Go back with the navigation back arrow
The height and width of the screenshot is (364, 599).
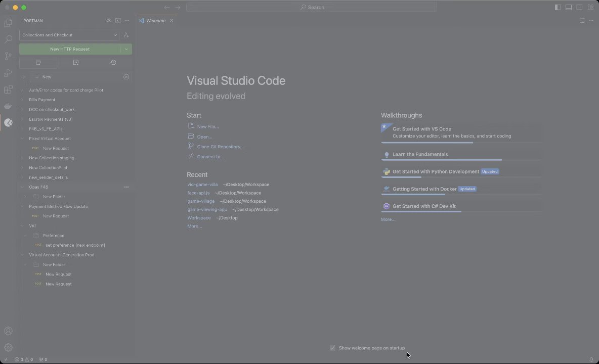tap(167, 7)
